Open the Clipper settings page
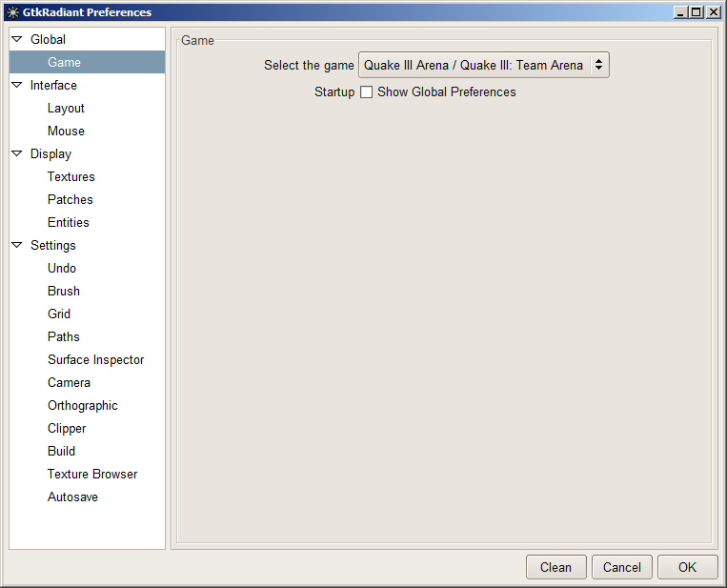 pos(67,428)
